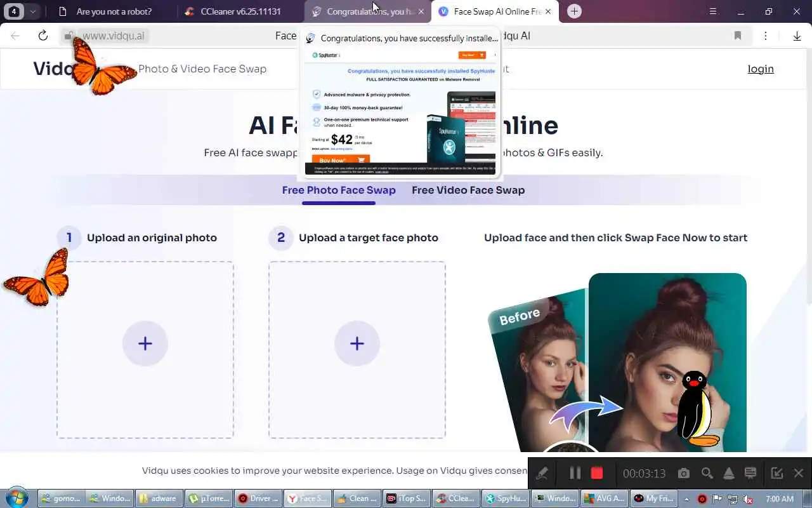Click the padlock site security icon
The width and height of the screenshot is (812, 508).
click(x=68, y=36)
